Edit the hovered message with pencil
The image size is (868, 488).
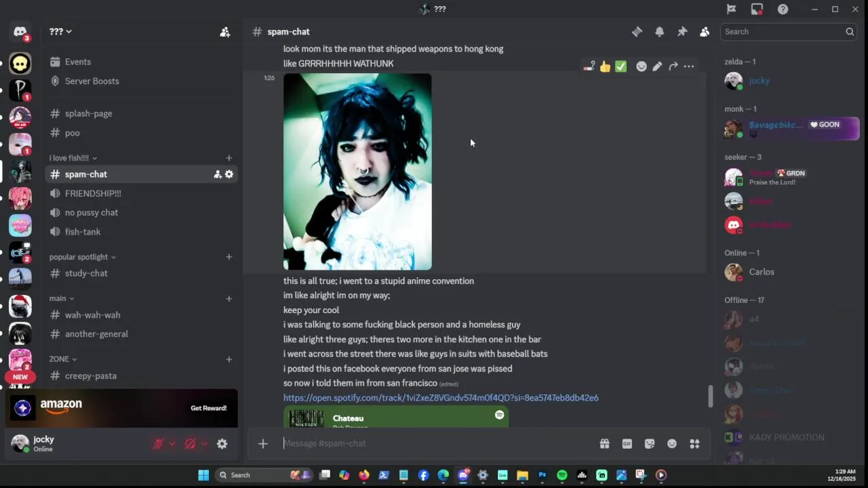point(657,66)
